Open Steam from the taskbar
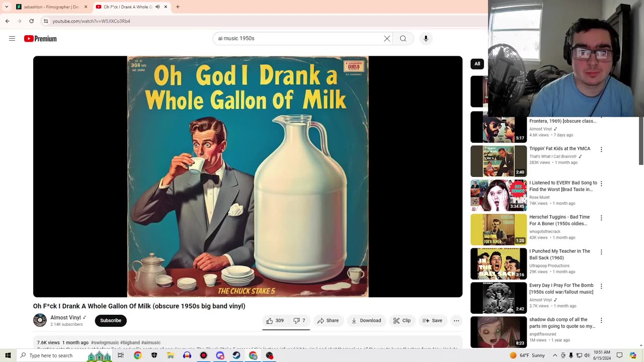The height and width of the screenshot is (362, 644). tap(236, 355)
